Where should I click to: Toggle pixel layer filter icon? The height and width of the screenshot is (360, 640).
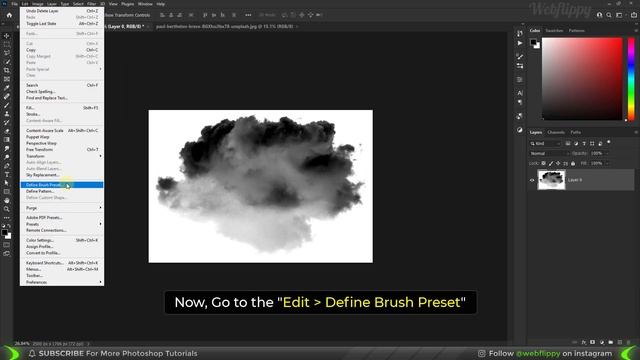coord(568,144)
